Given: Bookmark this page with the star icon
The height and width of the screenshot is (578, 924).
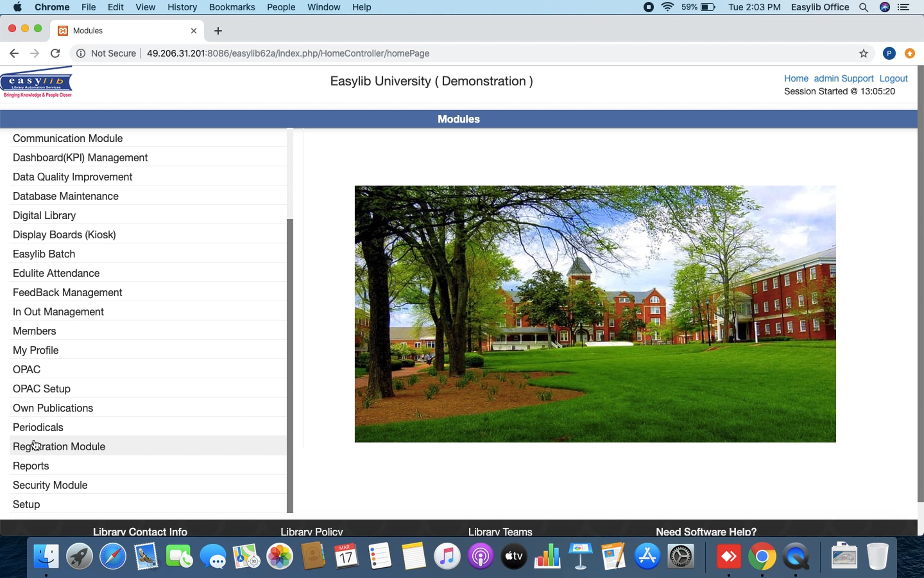Looking at the screenshot, I should coord(863,53).
